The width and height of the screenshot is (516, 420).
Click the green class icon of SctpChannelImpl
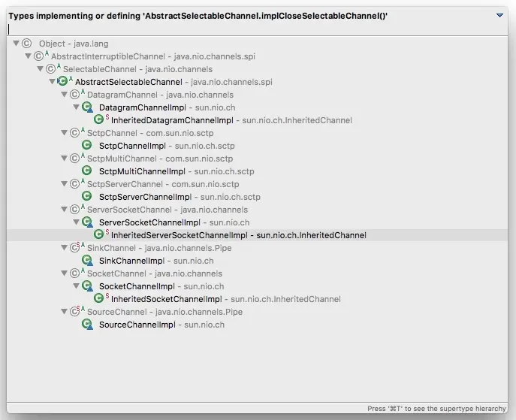pos(86,145)
